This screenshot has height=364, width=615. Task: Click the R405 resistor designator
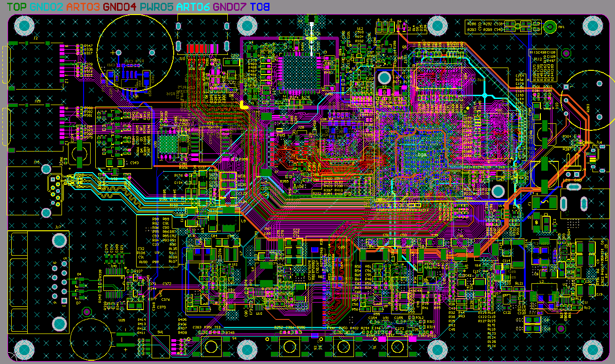182,319
